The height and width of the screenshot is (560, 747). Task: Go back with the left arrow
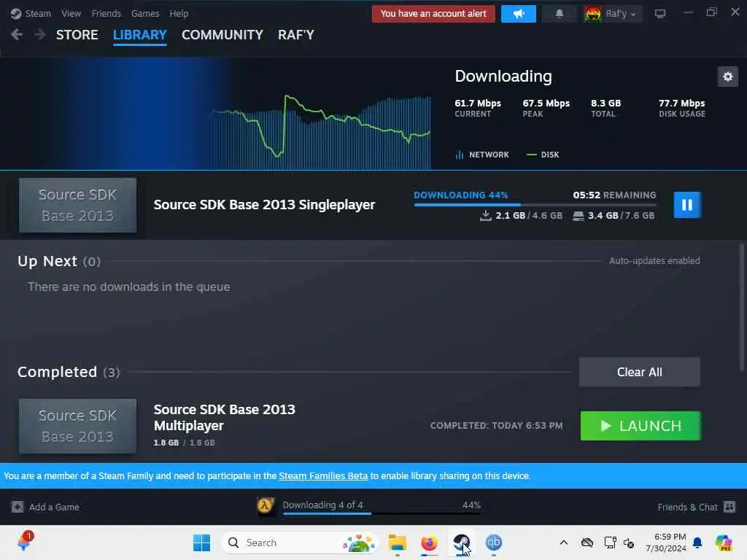coord(17,34)
